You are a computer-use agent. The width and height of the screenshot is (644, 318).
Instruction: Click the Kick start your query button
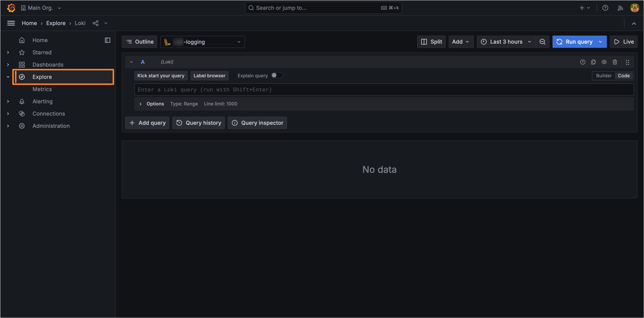tap(161, 75)
